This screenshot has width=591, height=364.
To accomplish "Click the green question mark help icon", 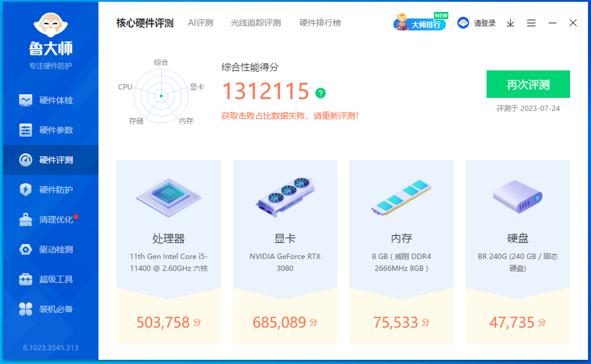I will point(321,93).
